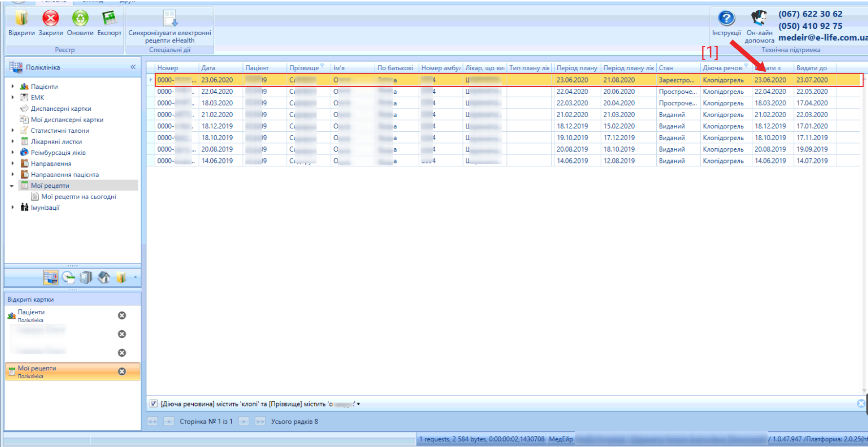Click the Експорт spreadsheet icon

tap(109, 19)
